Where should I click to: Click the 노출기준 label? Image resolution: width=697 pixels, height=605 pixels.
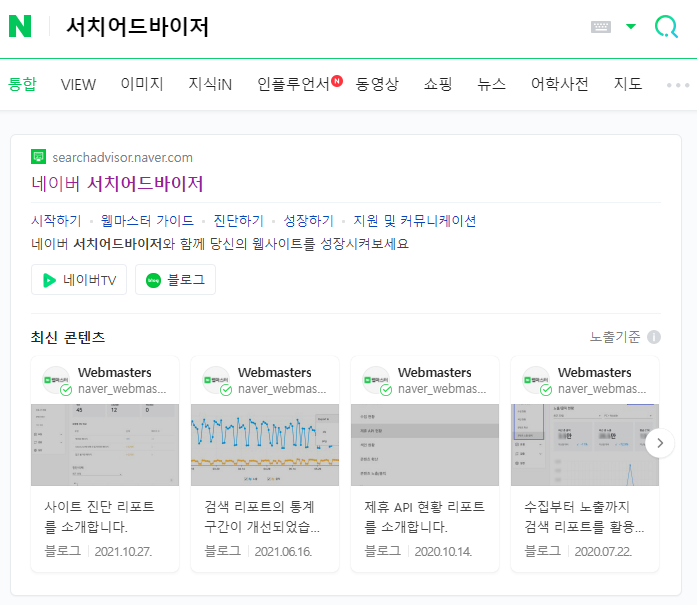pyautogui.click(x=615, y=337)
